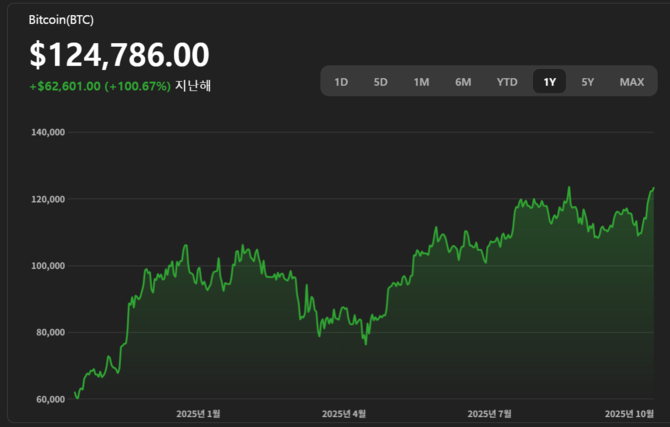Image resolution: width=670 pixels, height=427 pixels.
Task: Click the 140,000 y-axis label
Action: [x=48, y=132]
